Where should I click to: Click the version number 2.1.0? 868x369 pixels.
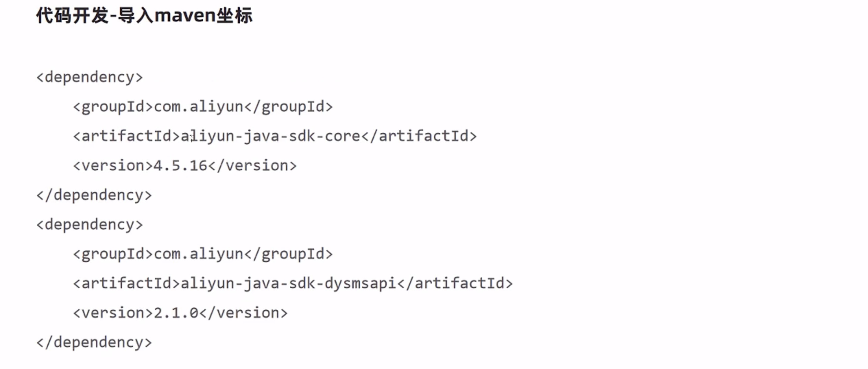point(176,313)
